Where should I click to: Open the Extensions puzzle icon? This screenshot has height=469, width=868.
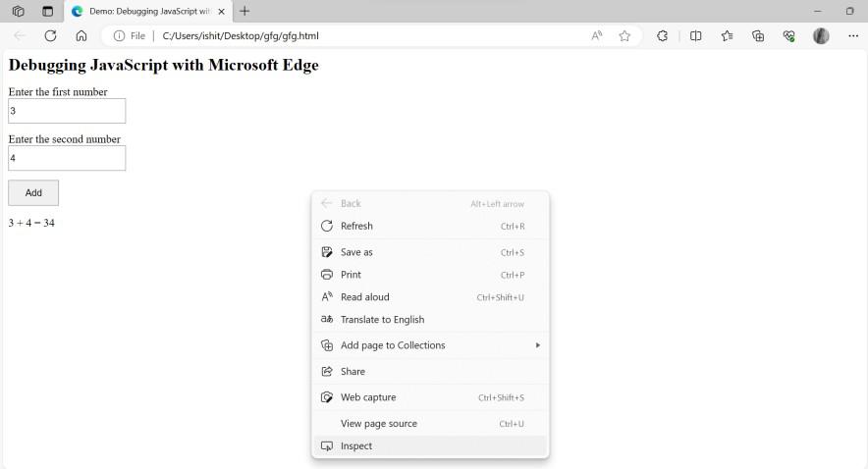(662, 35)
